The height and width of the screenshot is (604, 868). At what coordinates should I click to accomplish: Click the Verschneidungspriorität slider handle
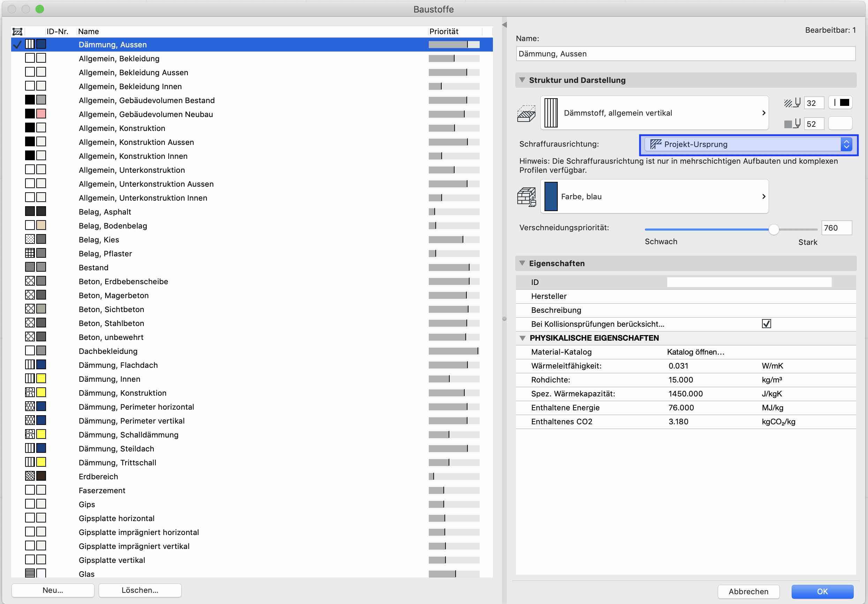point(774,229)
